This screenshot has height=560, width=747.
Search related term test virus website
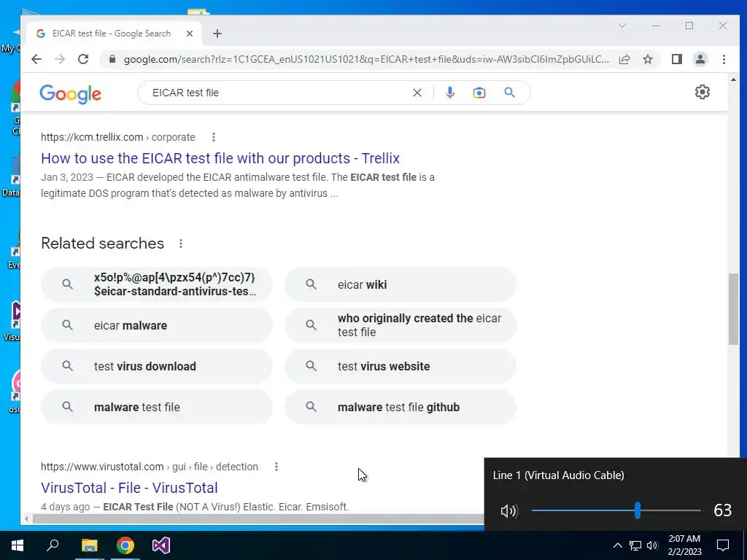point(400,366)
